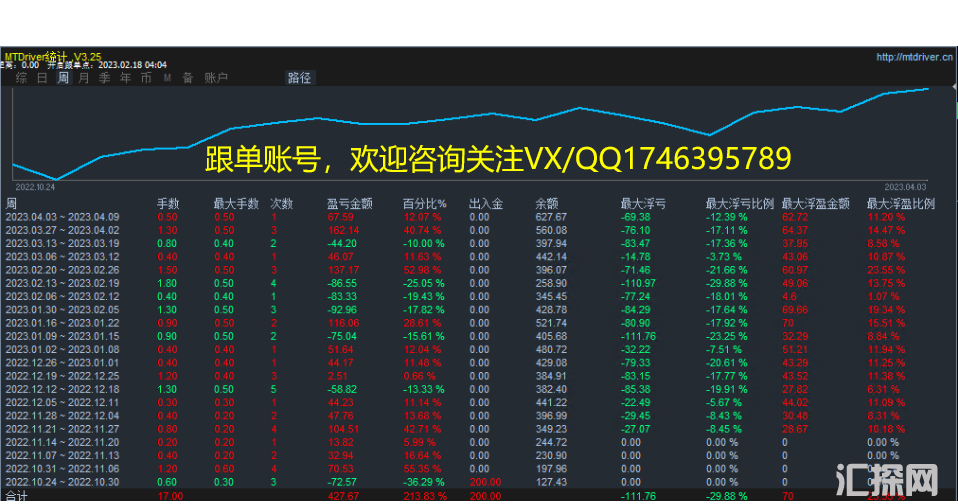Open the 月 monthly statistics tab

pyautogui.click(x=84, y=78)
